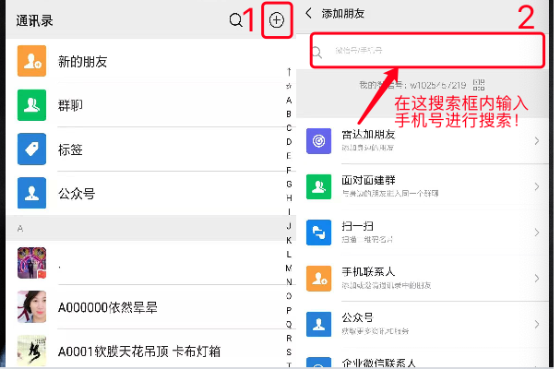Open 群聊 green group icon
The height and width of the screenshot is (369, 554).
pyautogui.click(x=32, y=105)
